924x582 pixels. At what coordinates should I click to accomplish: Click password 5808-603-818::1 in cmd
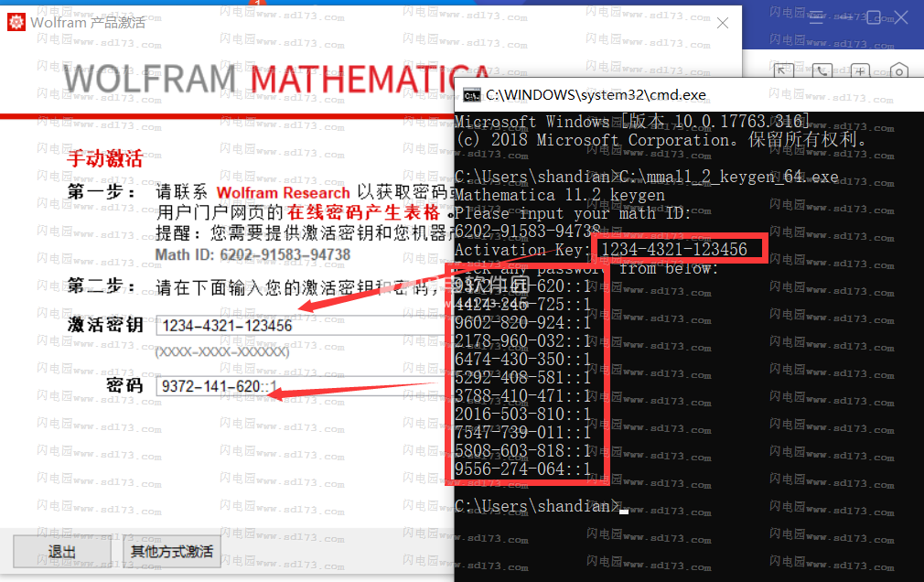click(x=522, y=450)
